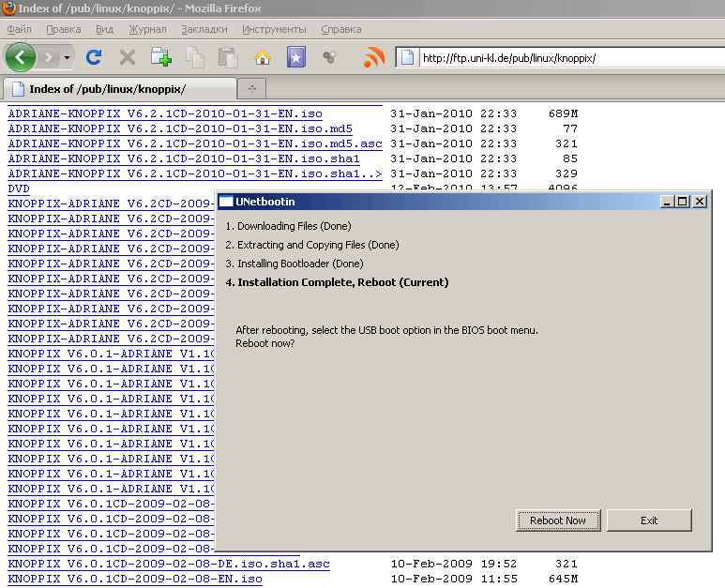Viewport: 725px width, 588px height.
Task: Reload the page with the blue Refresh icon
Action: click(x=94, y=57)
